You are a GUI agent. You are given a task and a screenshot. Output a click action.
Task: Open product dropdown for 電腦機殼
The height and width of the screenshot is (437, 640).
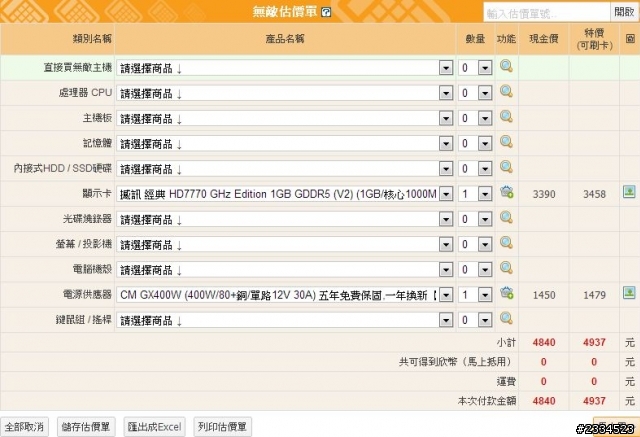tap(285, 270)
